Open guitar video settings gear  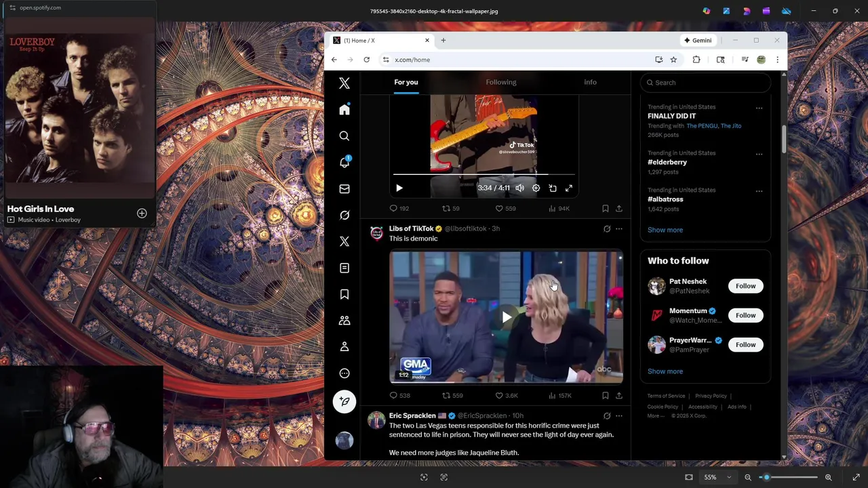[536, 188]
